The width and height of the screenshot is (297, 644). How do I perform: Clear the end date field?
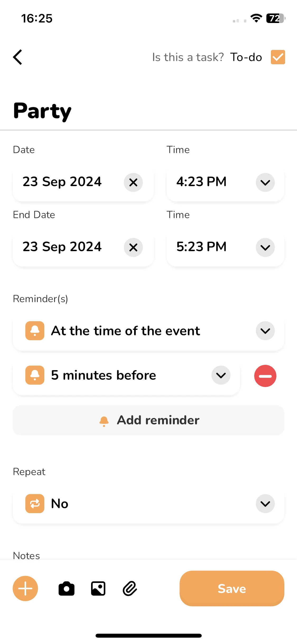tap(133, 247)
